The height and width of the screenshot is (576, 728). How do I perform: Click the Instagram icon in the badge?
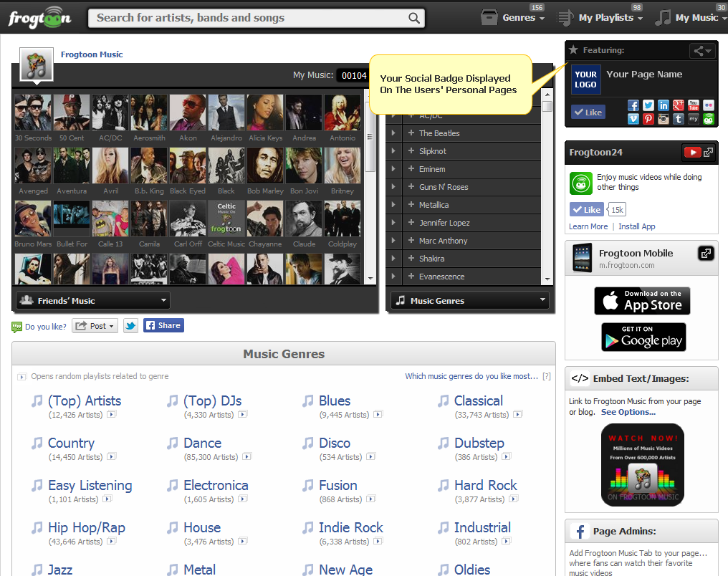click(664, 120)
